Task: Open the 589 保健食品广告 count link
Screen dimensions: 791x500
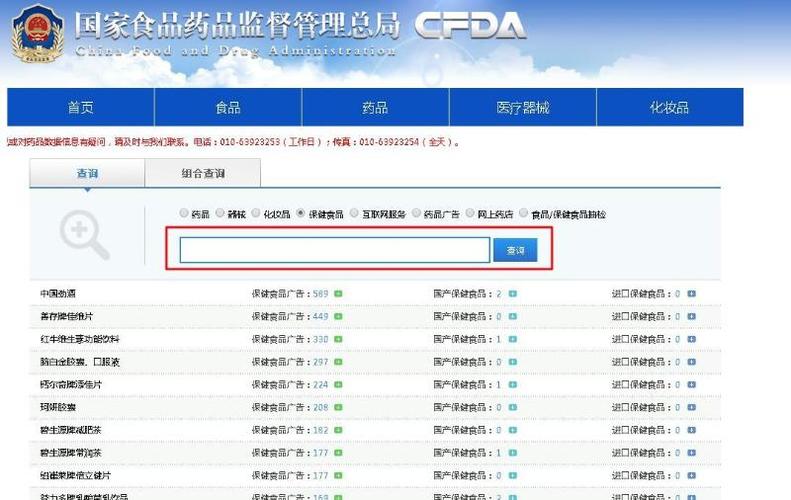Action: (x=320, y=294)
